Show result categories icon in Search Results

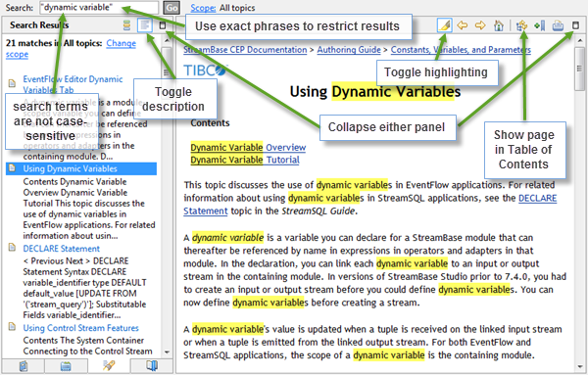click(x=127, y=25)
